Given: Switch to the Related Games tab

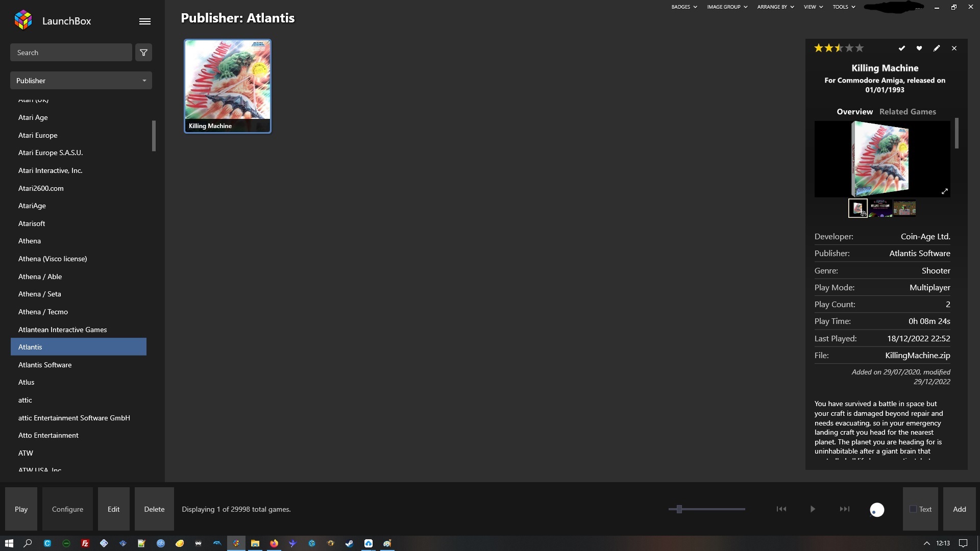Looking at the screenshot, I should click(908, 112).
